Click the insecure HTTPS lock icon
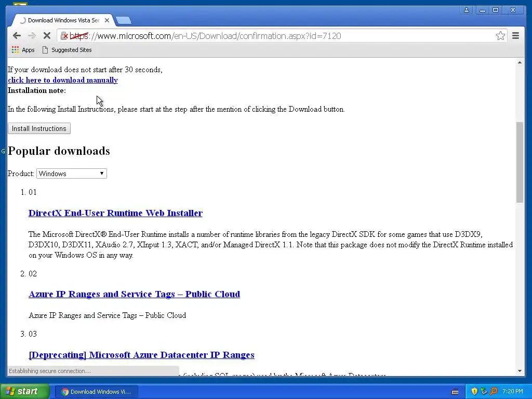Viewport: 532px width, 399px height. [64, 36]
